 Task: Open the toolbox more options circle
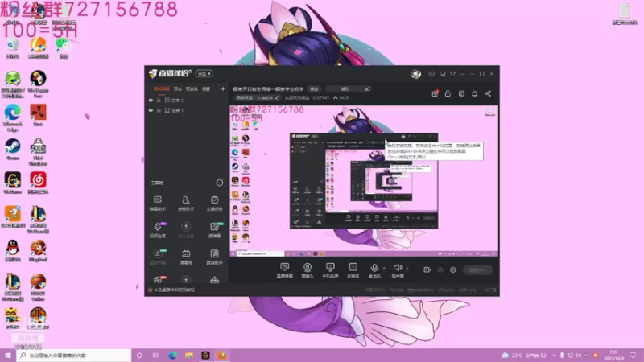coord(220,183)
